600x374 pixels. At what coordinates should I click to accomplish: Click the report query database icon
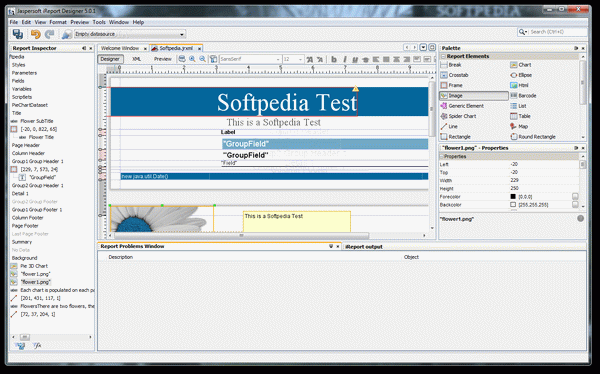[x=182, y=59]
